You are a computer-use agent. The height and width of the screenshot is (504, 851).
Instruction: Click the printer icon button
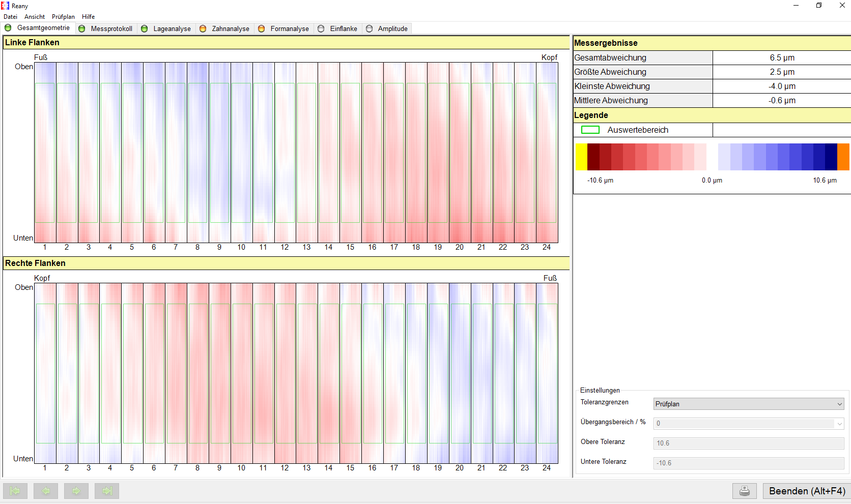click(x=744, y=491)
